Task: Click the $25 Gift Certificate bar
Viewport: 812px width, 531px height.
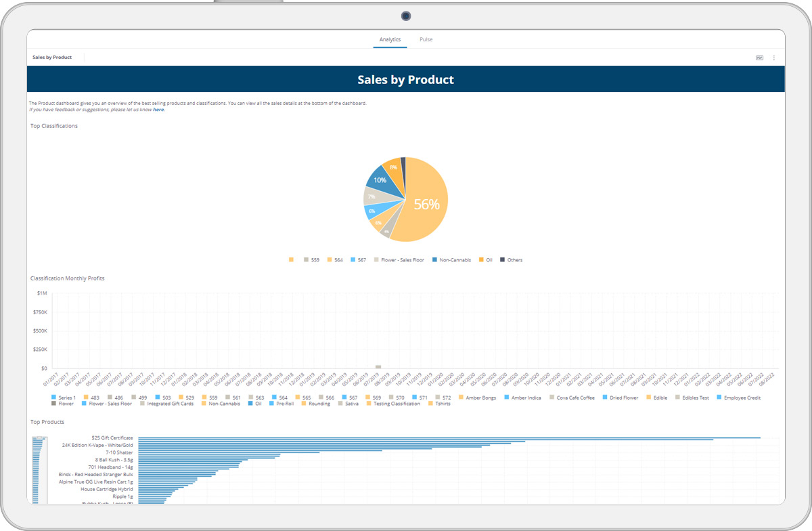Action: [449, 438]
